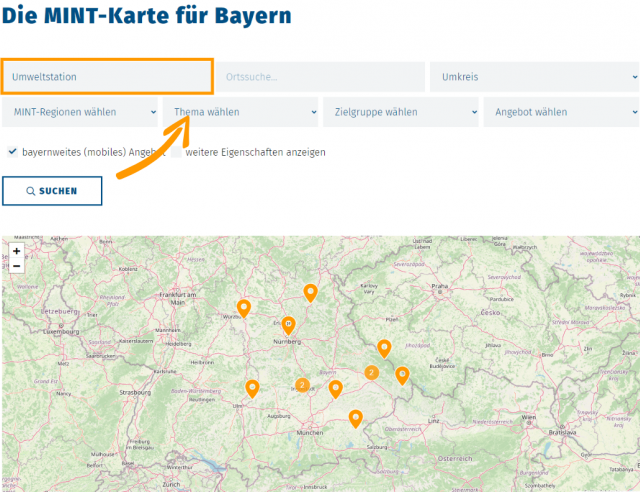Select map pin north of Nürnberg

click(289, 325)
